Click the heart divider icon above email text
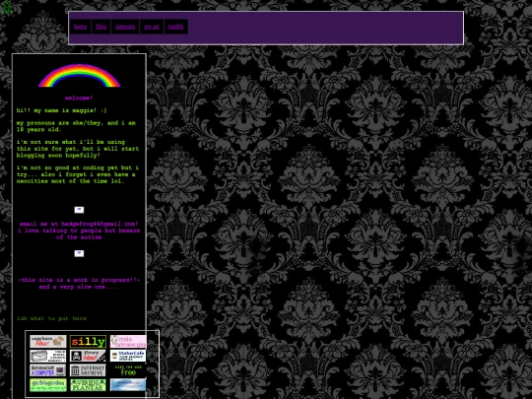Image resolution: width=532 pixels, height=399 pixels. click(79, 210)
